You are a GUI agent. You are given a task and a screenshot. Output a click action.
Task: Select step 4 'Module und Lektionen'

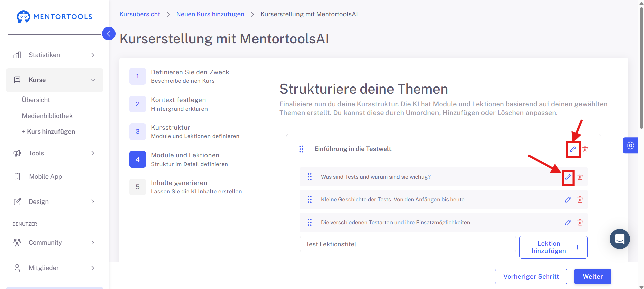click(x=179, y=159)
